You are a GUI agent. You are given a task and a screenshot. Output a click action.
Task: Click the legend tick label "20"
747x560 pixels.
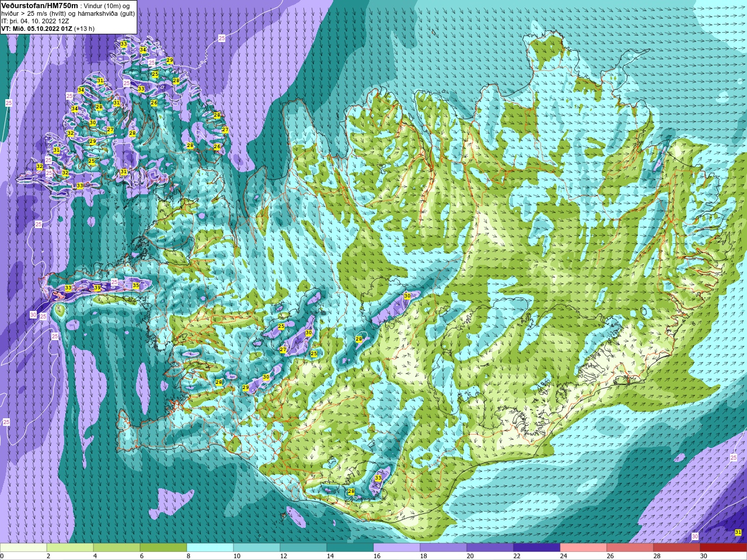pos(470,556)
